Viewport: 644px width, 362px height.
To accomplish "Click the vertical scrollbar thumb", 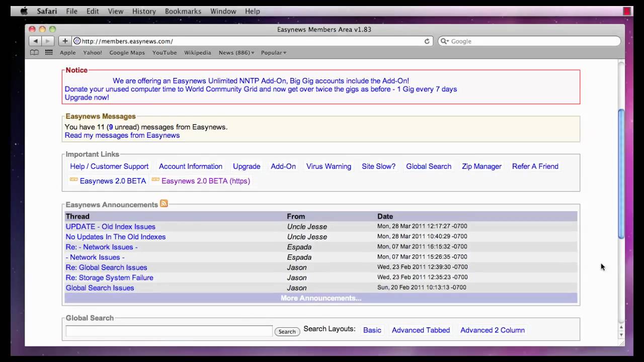I will click(621, 173).
